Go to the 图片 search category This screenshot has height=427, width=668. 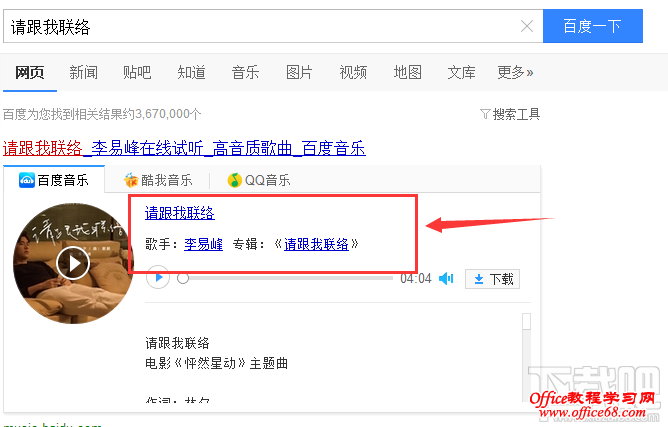299,72
